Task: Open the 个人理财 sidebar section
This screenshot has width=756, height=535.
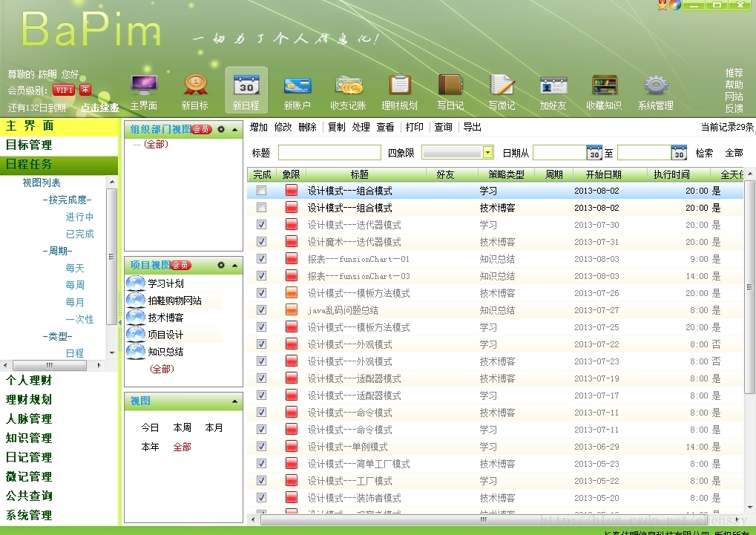Action: tap(59, 381)
